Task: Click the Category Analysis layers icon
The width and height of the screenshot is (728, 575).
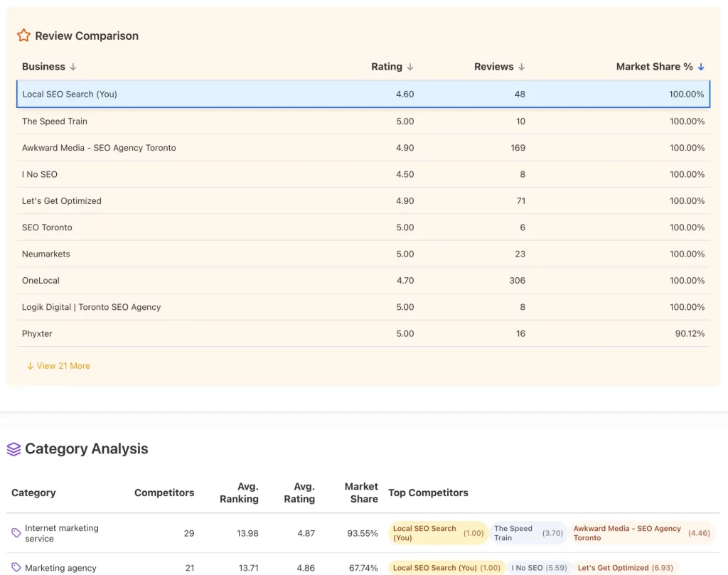Action: [x=14, y=448]
